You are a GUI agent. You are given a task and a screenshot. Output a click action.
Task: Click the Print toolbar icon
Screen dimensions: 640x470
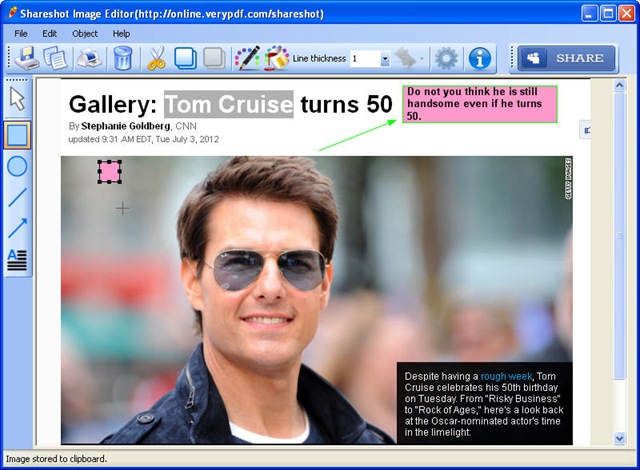[89, 58]
